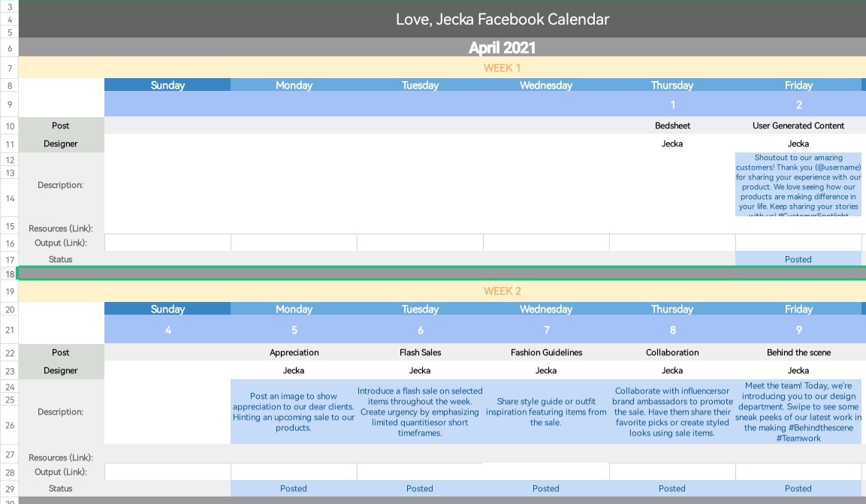Viewport: 866px width, 504px height.
Task: Click row header number 18
Action: 10,274
